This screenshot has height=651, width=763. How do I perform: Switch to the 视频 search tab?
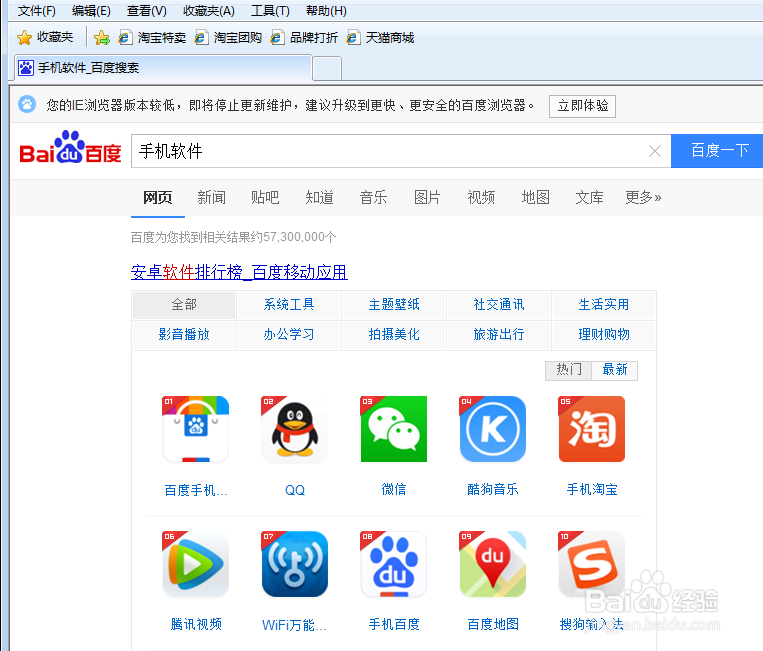pyautogui.click(x=481, y=197)
